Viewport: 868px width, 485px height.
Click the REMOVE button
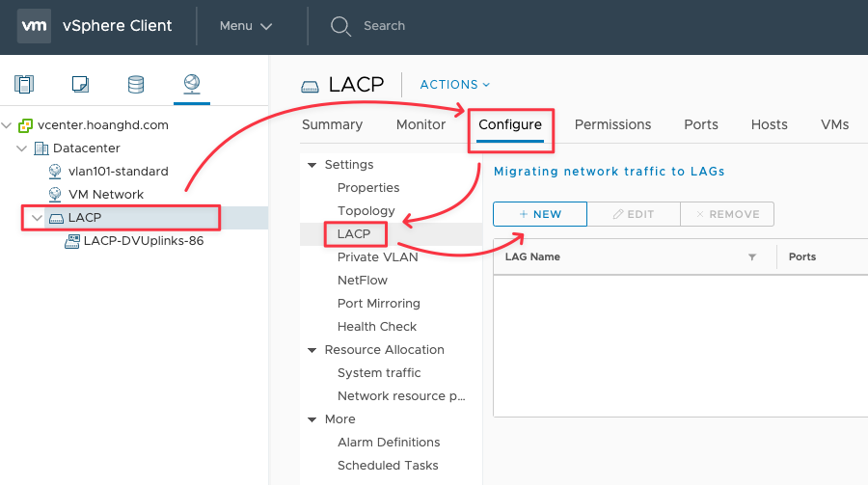click(x=727, y=214)
